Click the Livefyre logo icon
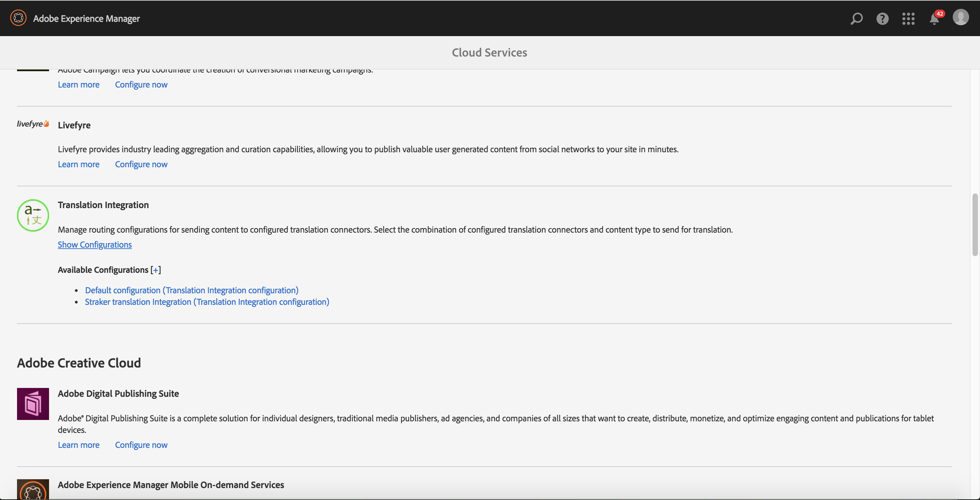Viewport: 980px width, 500px height. [x=33, y=124]
